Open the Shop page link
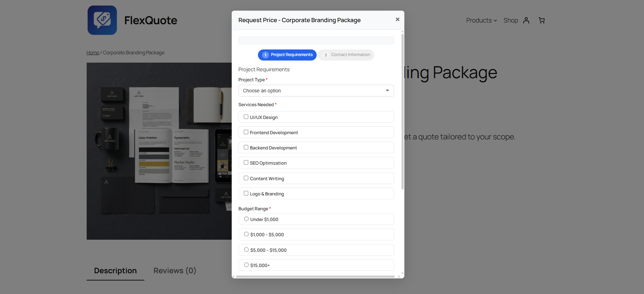 pos(510,20)
